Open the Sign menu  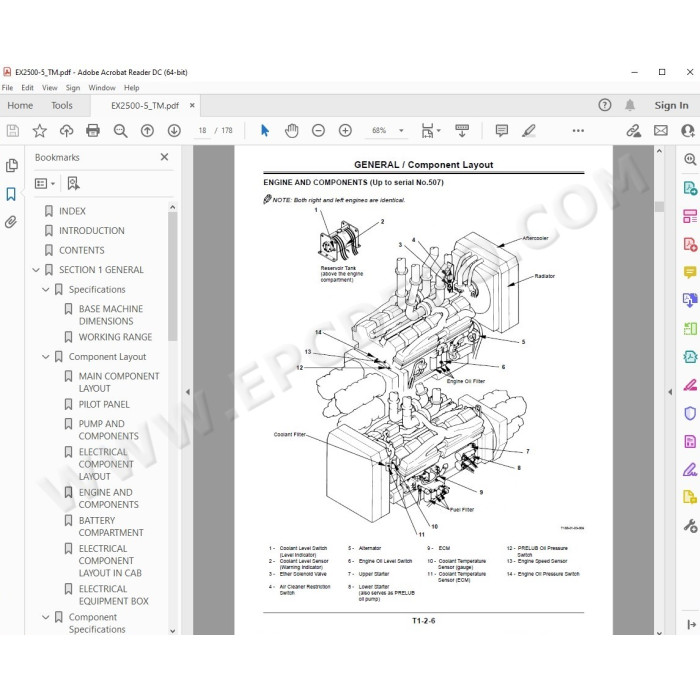coord(73,88)
